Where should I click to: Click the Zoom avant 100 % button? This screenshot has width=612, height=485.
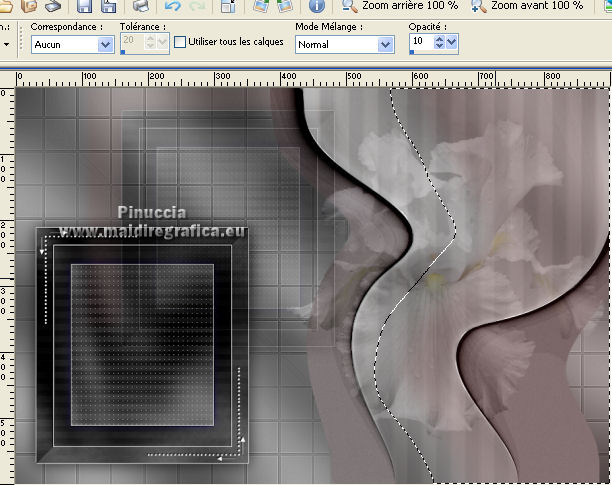527,5
